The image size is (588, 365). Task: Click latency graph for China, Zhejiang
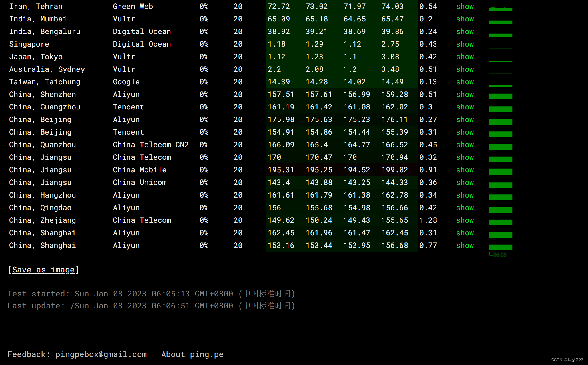(x=501, y=222)
